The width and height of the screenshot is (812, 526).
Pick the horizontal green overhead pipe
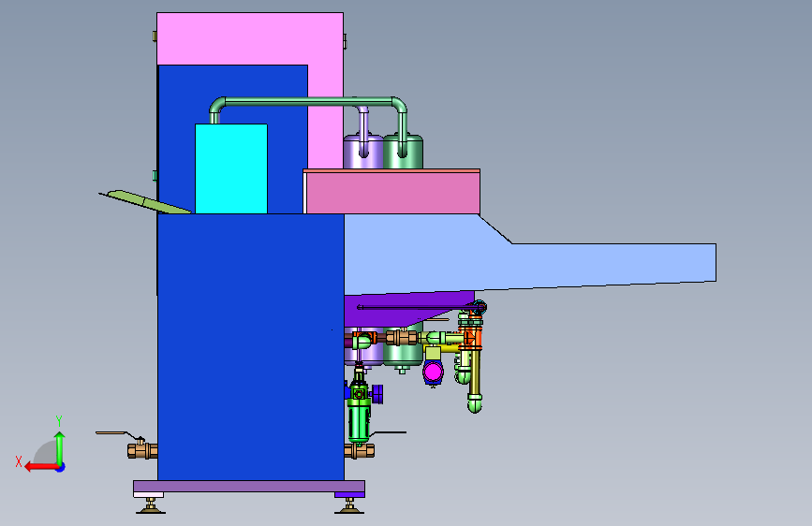[308, 102]
